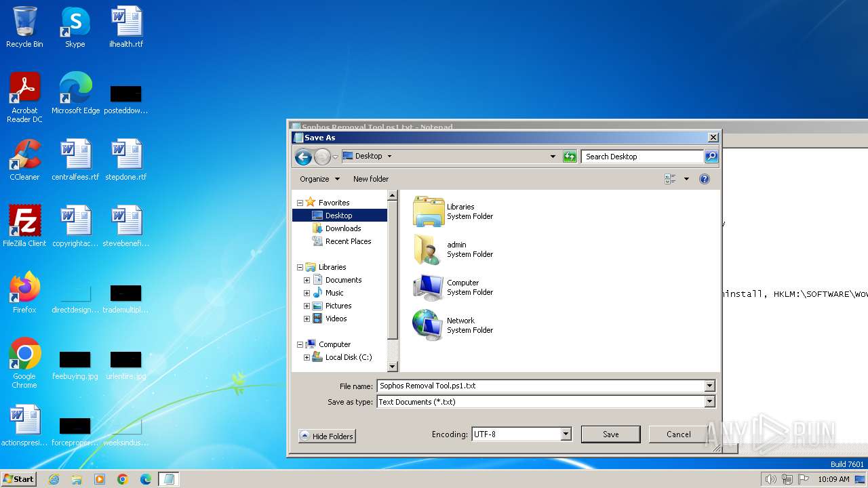The width and height of the screenshot is (868, 488).
Task: Select FileZilla Client desktop icon
Action: click(24, 226)
